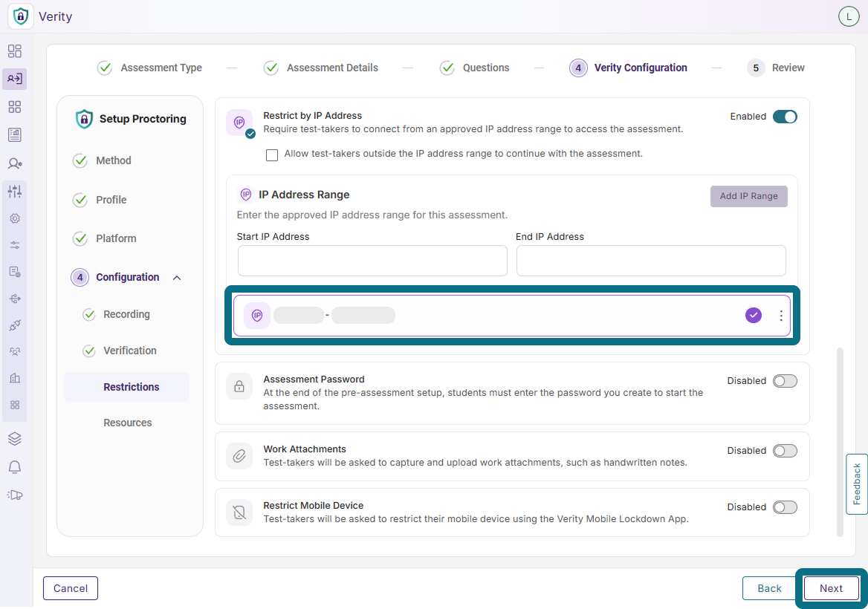Screen dimensions: 868x609
Task: Click the Add IP Range button
Action: coord(748,196)
